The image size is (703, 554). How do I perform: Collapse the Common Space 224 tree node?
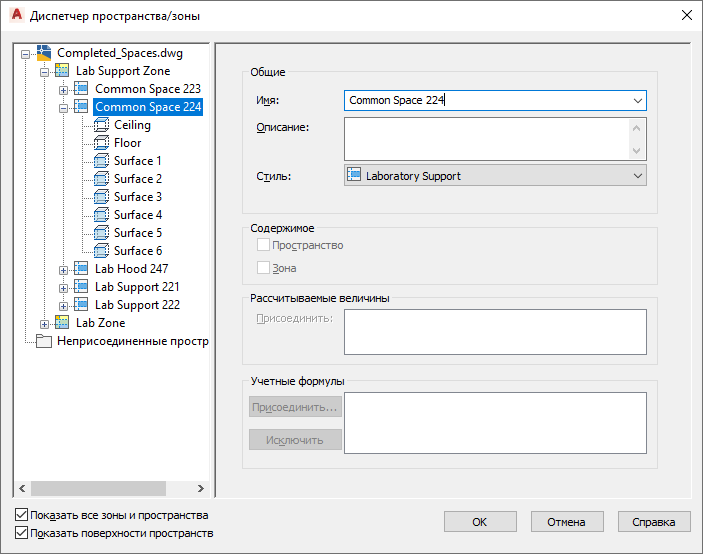[63, 108]
